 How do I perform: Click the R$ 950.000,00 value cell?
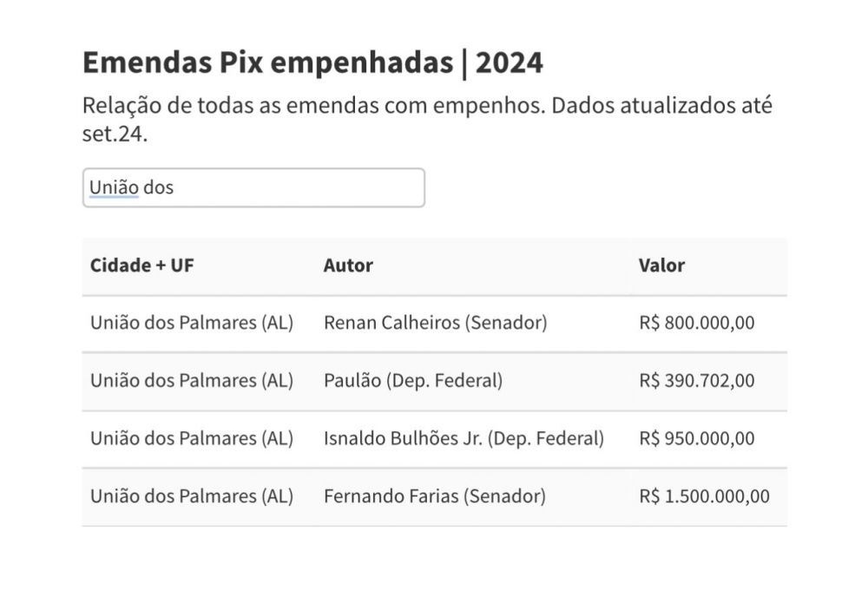click(x=697, y=438)
